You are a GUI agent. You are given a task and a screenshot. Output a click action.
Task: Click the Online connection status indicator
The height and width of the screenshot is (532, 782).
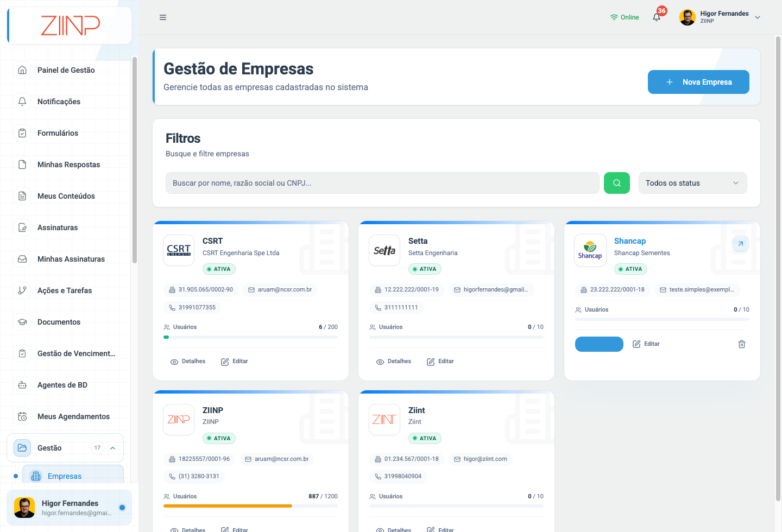pyautogui.click(x=625, y=17)
